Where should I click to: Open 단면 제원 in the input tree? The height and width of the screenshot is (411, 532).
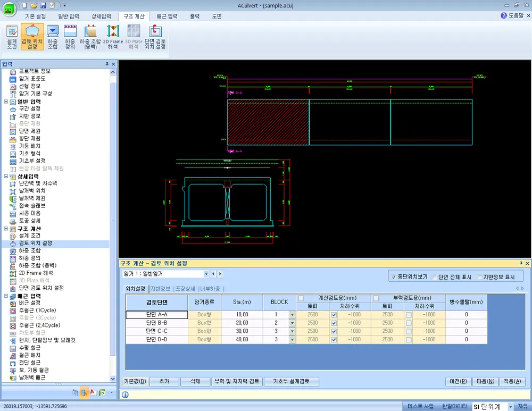(x=30, y=131)
